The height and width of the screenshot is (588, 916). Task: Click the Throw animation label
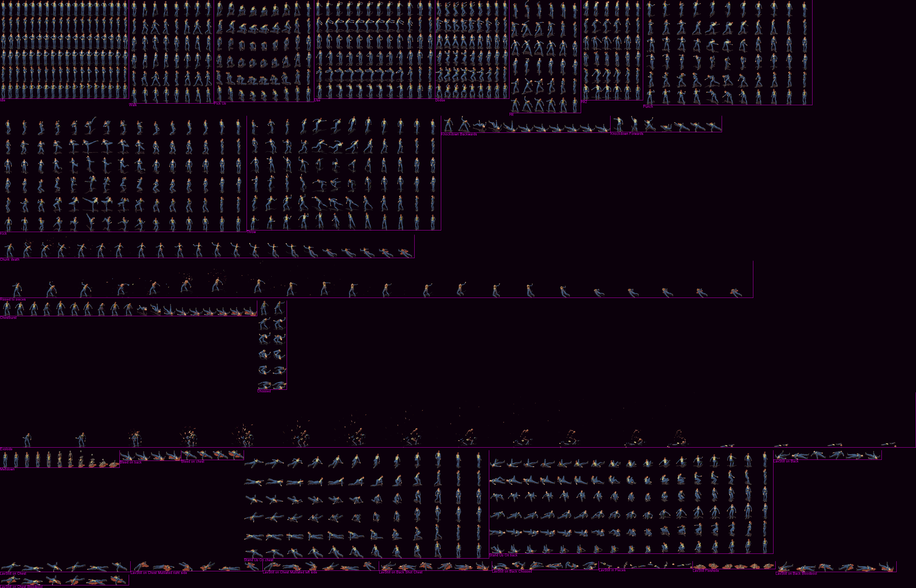click(252, 232)
